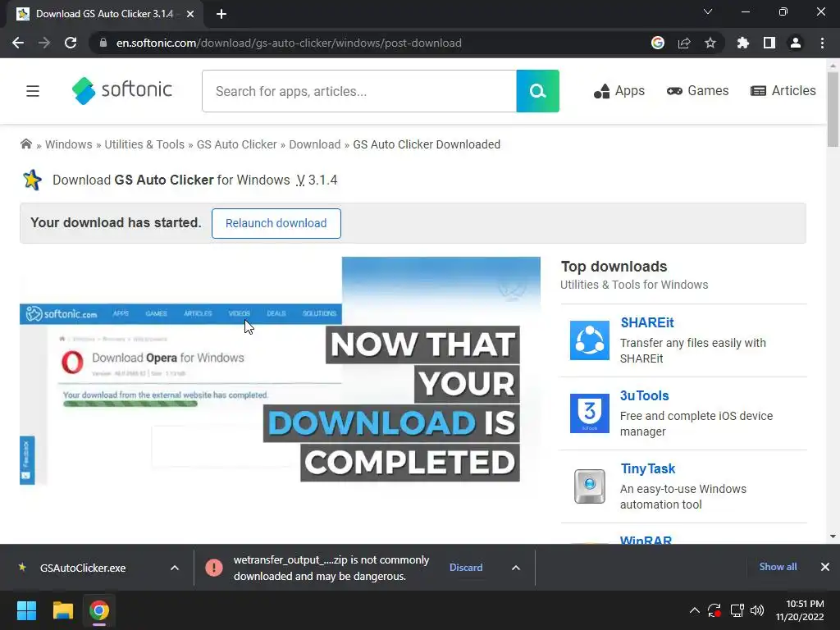Expand wetransfer zip download options
Screen dimensions: 840x630
(515, 568)
